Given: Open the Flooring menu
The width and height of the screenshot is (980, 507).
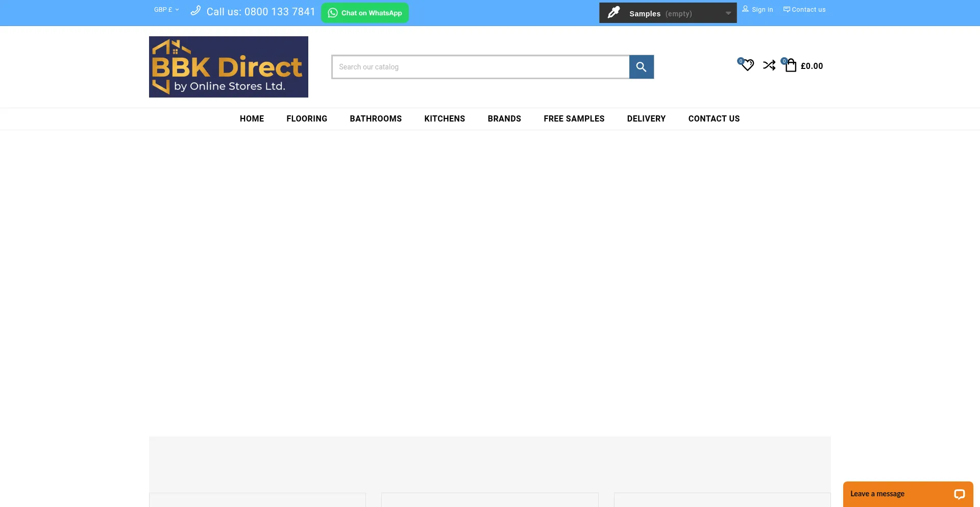Looking at the screenshot, I should [x=307, y=119].
